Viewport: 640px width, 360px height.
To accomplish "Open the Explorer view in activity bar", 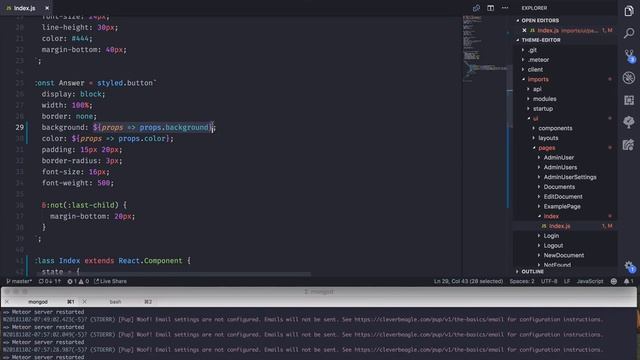I will (x=629, y=11).
